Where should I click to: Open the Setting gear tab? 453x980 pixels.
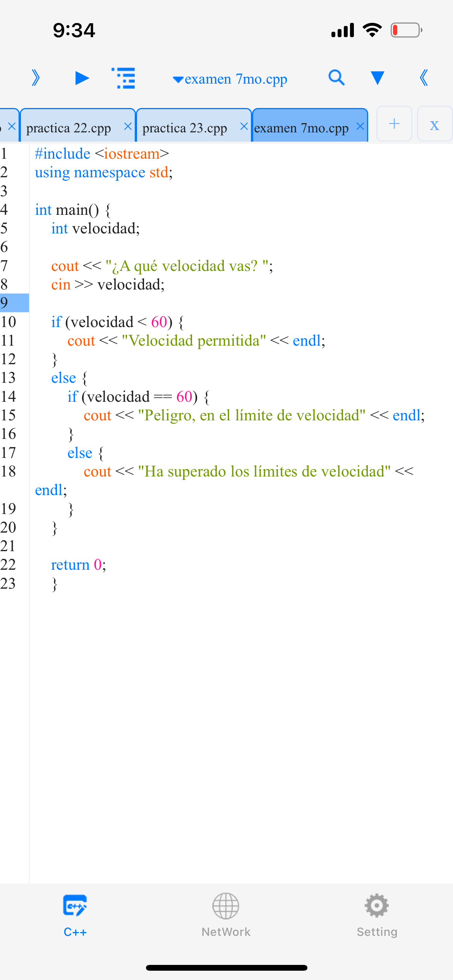tap(377, 915)
